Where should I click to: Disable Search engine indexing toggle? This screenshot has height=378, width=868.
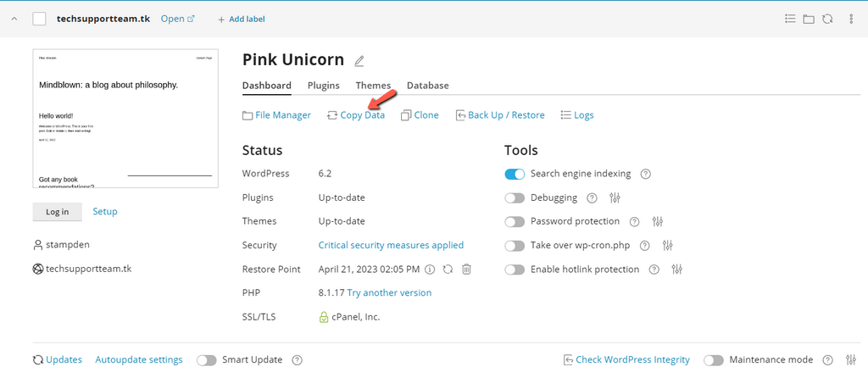point(515,174)
